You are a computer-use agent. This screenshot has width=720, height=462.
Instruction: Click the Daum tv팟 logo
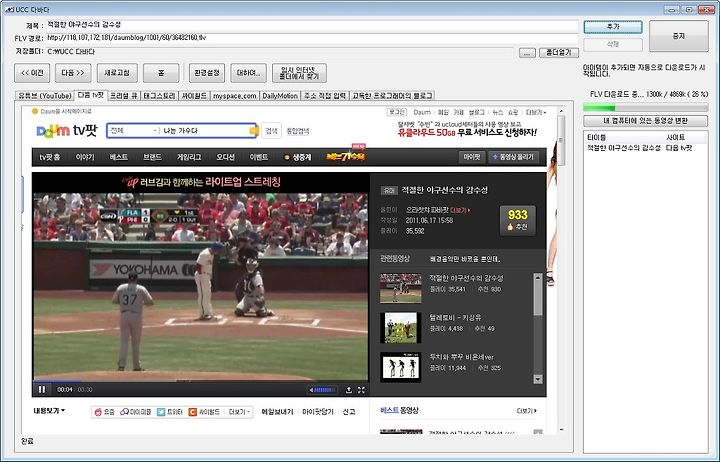coord(67,131)
